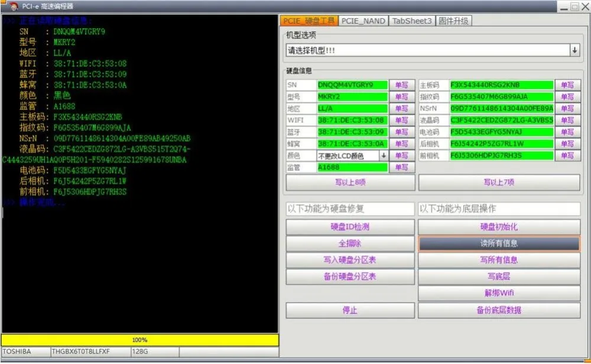Click the 以下功能为底层操作 text box
The image size is (591, 364).
pyautogui.click(x=499, y=209)
